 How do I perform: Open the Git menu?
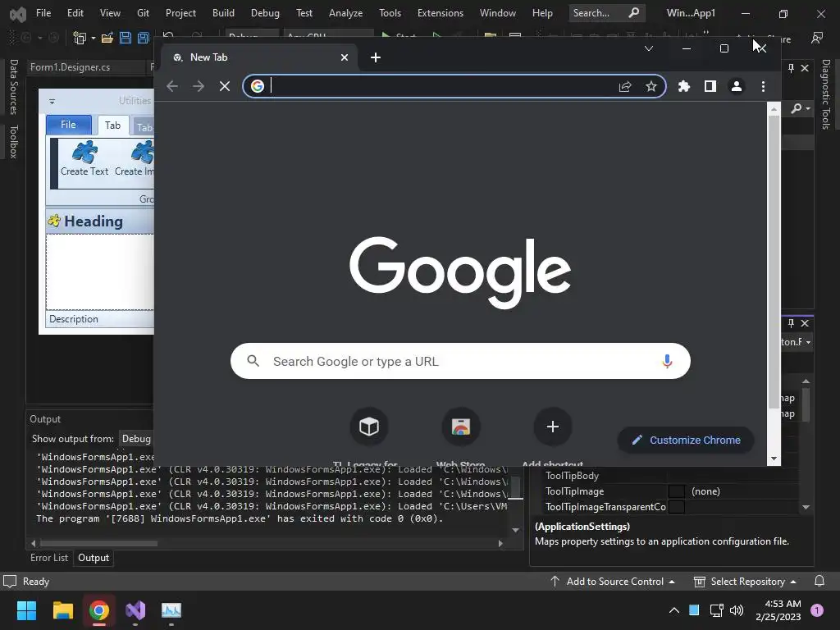143,13
